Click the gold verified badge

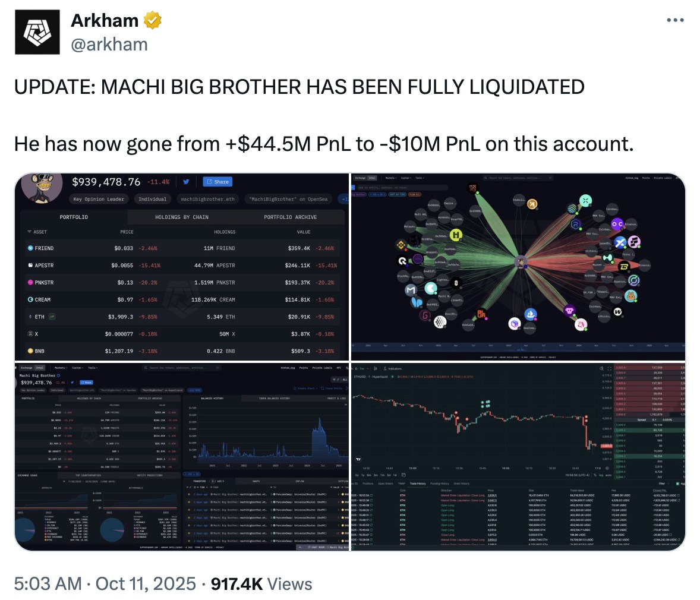point(153,21)
